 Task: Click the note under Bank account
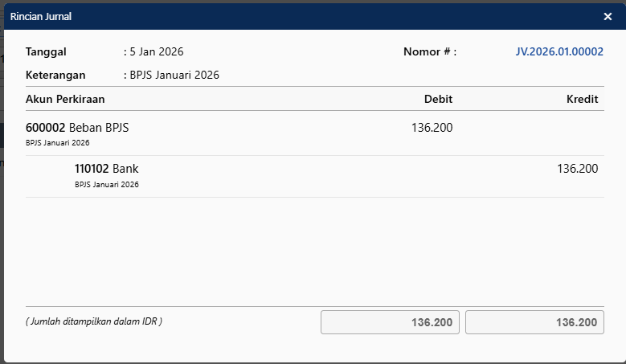click(107, 185)
